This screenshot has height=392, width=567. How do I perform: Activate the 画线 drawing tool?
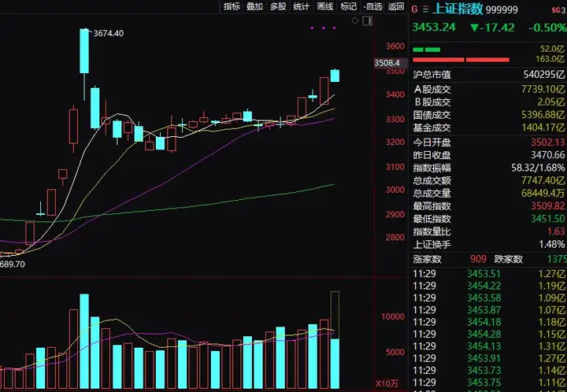pyautogui.click(x=324, y=6)
